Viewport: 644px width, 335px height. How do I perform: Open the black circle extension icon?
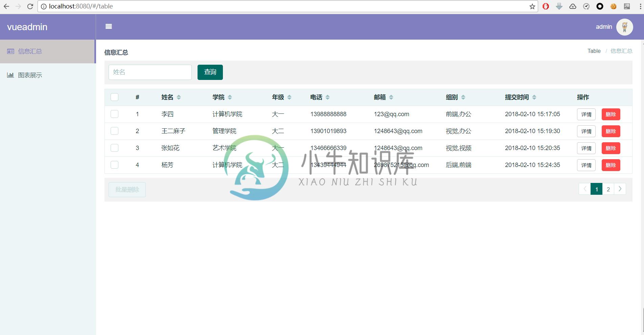pyautogui.click(x=600, y=6)
